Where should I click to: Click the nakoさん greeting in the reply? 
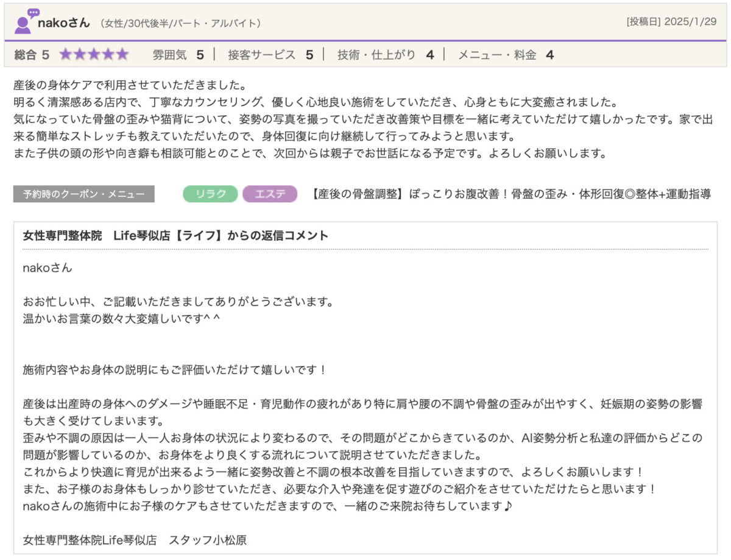click(x=48, y=268)
